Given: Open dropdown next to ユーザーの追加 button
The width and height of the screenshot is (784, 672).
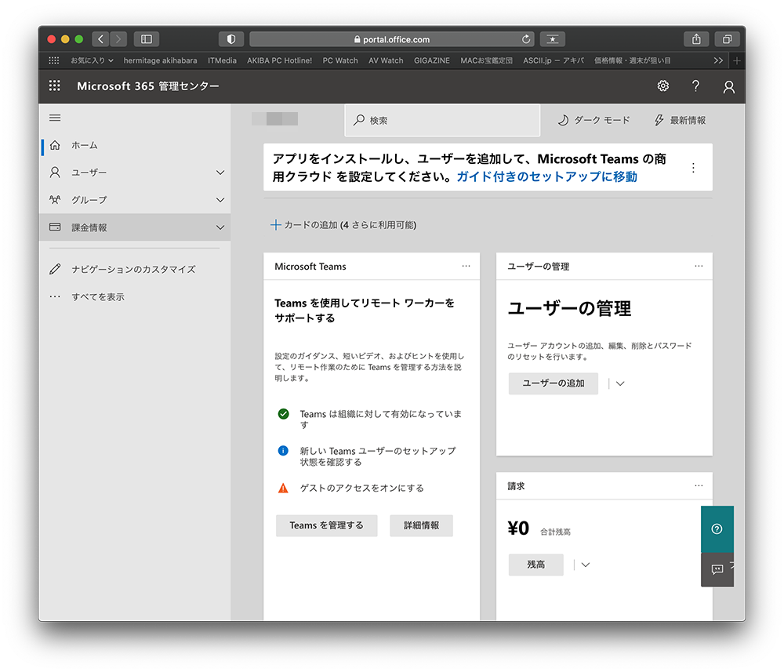Looking at the screenshot, I should [x=620, y=383].
